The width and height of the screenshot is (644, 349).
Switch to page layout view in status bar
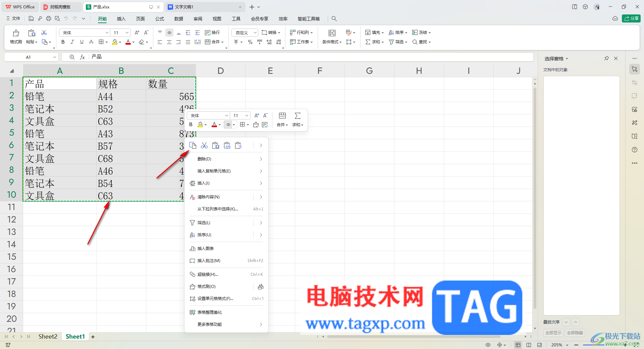point(529,345)
